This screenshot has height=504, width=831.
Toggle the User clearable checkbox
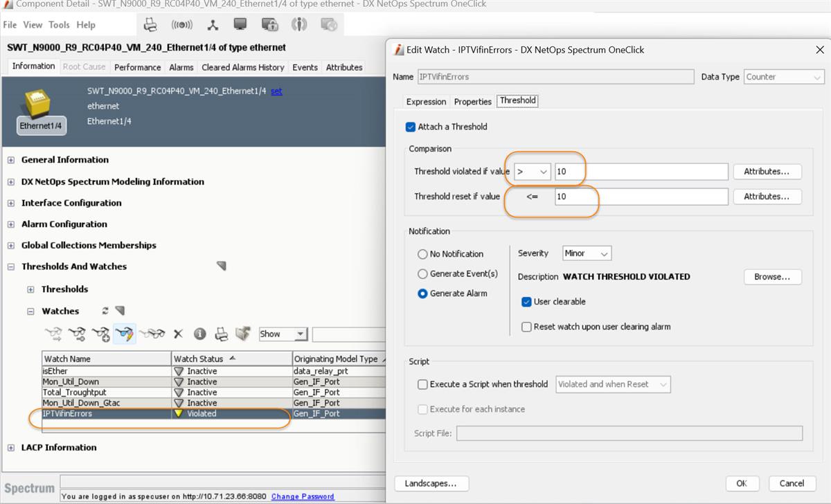pyautogui.click(x=526, y=302)
